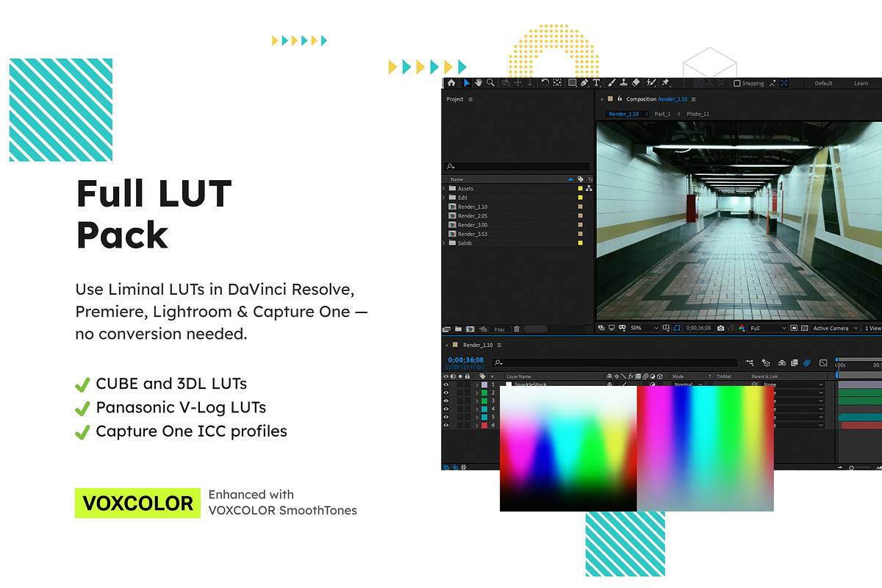
Task: Select the Rotation tool
Action: (545, 82)
